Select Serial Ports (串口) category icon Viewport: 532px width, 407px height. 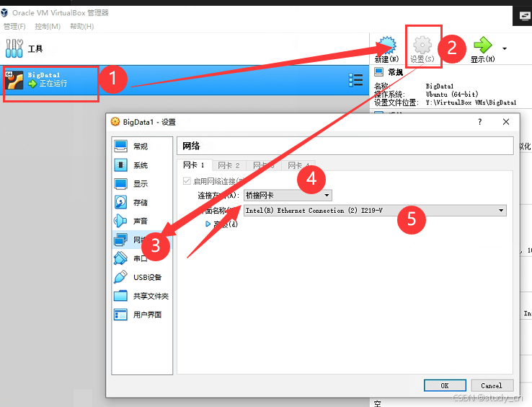coord(120,258)
